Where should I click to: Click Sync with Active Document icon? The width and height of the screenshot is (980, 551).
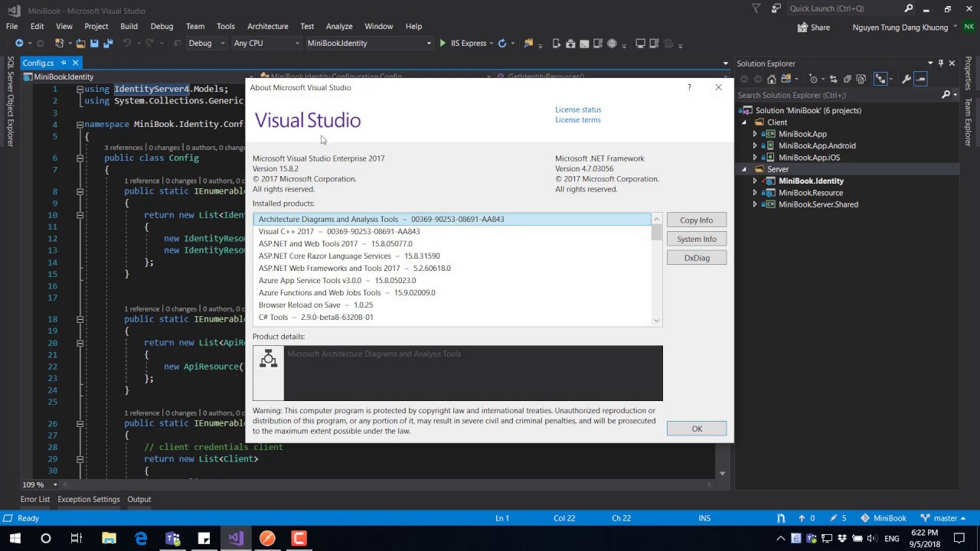click(x=833, y=79)
